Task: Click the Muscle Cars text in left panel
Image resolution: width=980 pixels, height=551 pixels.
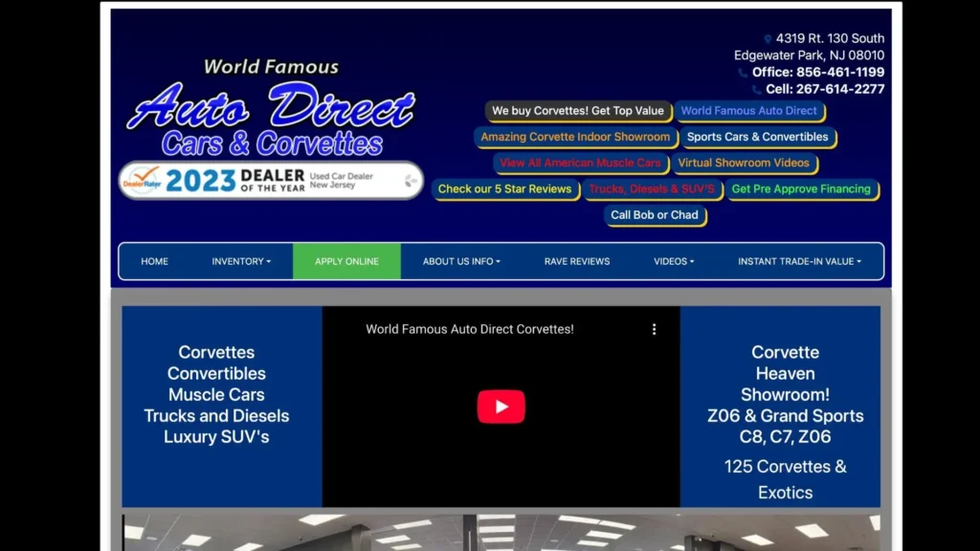Action: pyautogui.click(x=216, y=395)
